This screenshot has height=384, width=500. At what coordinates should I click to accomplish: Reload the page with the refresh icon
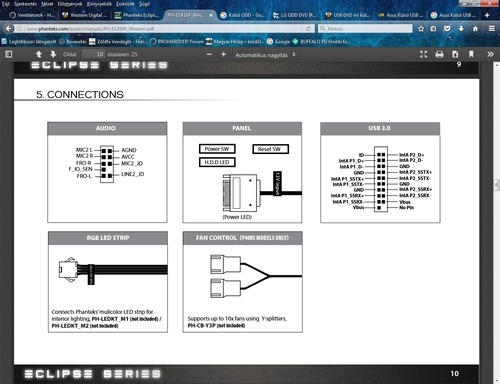coord(308,29)
